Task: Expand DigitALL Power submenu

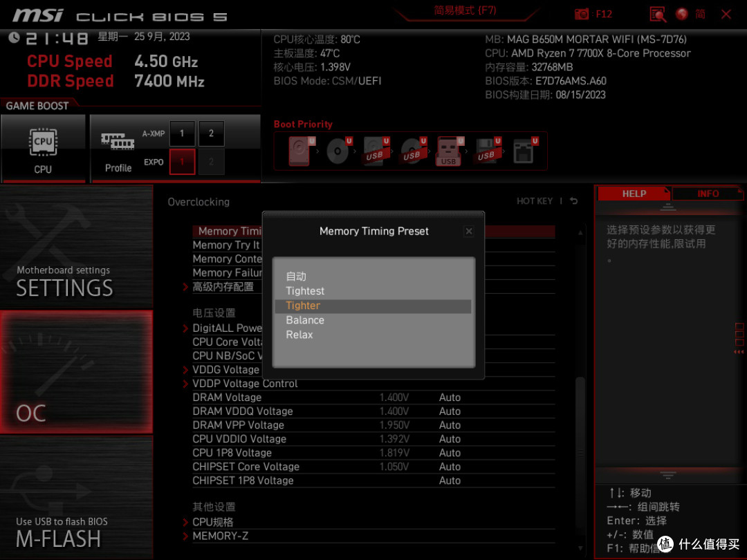Action: pos(227,328)
